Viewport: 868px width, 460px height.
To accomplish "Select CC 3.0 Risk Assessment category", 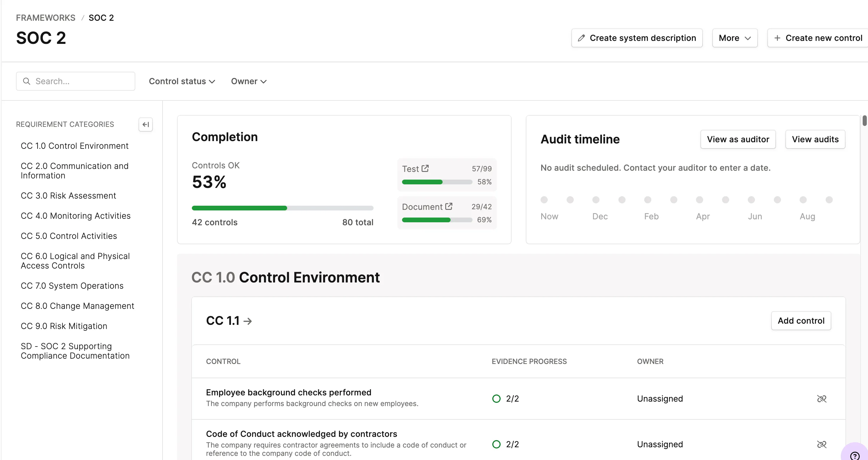I will tap(68, 196).
